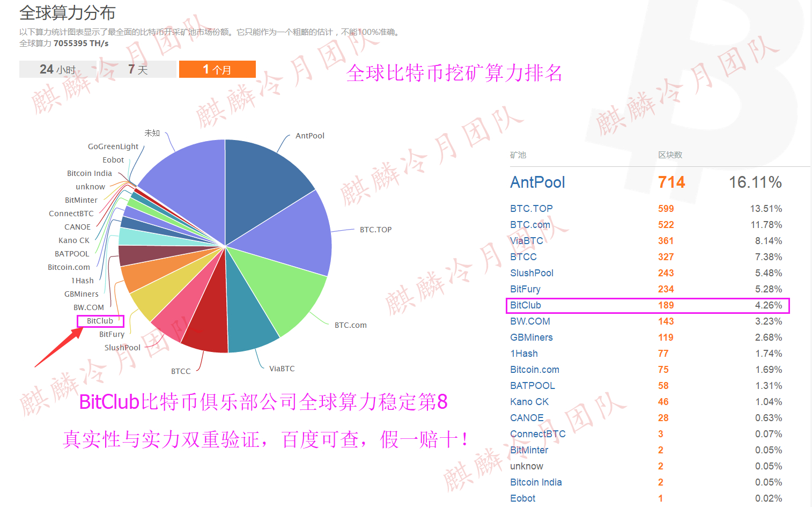The height and width of the screenshot is (507, 812).
Task: Select the 1 个月 time range tab
Action: coord(217,69)
